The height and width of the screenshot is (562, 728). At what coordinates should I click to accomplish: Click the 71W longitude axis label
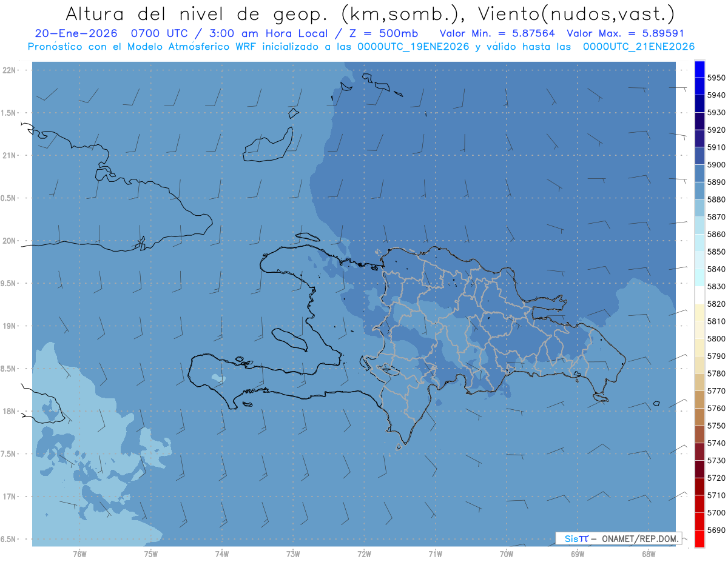(435, 554)
